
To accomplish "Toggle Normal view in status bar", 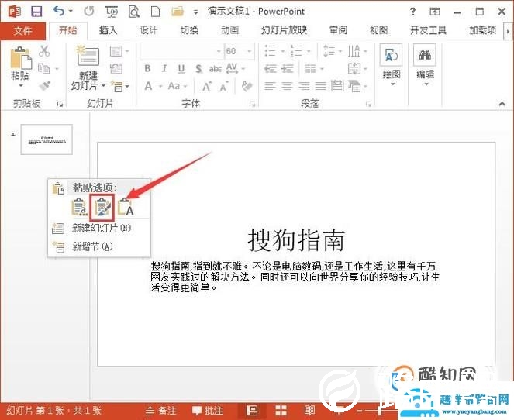I will pyautogui.click(x=252, y=410).
